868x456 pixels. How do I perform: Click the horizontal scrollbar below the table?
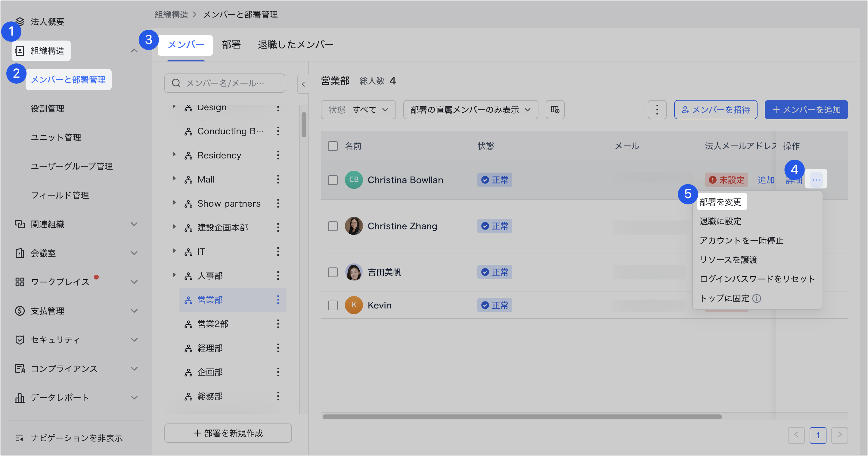click(x=522, y=417)
